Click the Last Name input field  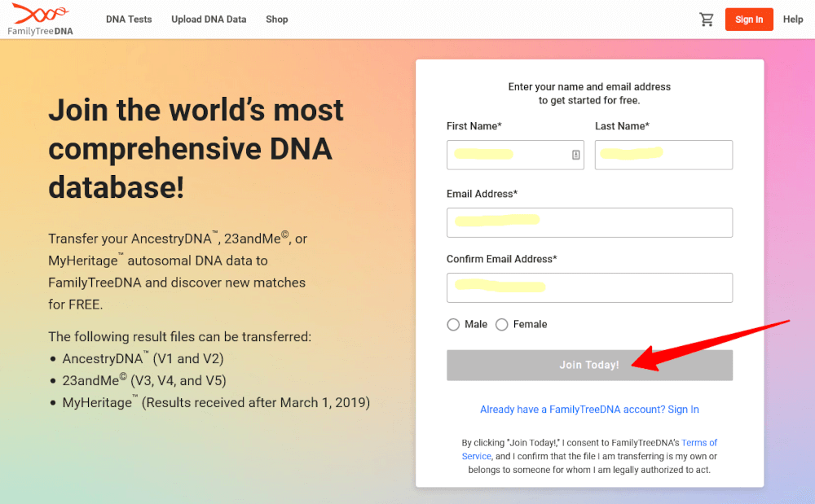[663, 155]
